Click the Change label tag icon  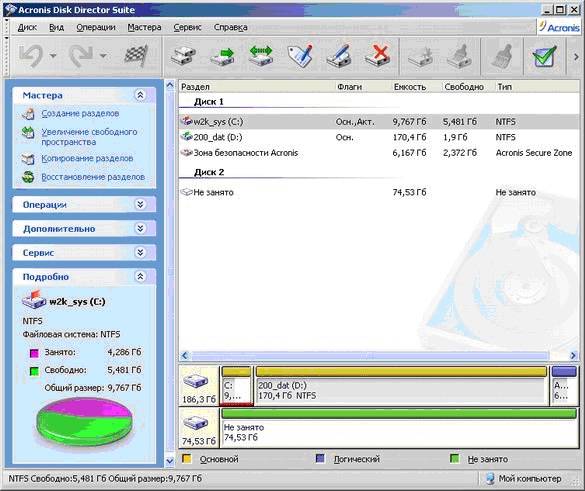pos(300,56)
